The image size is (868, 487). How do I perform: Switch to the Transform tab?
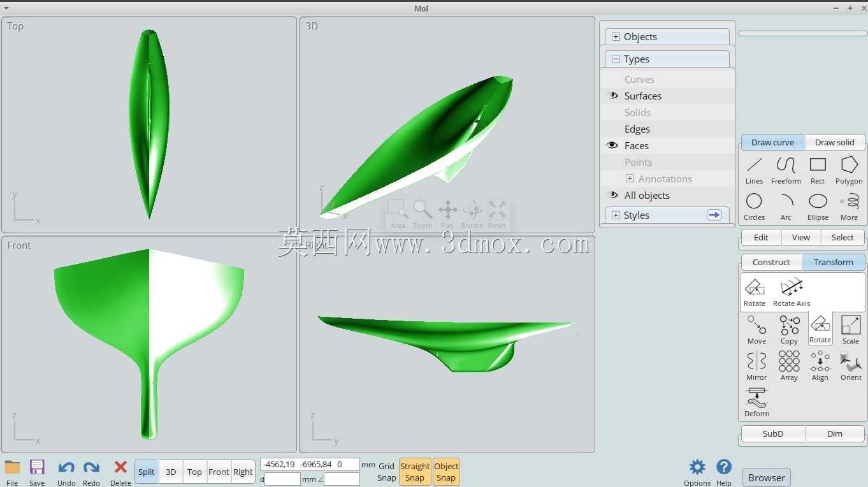coord(833,262)
